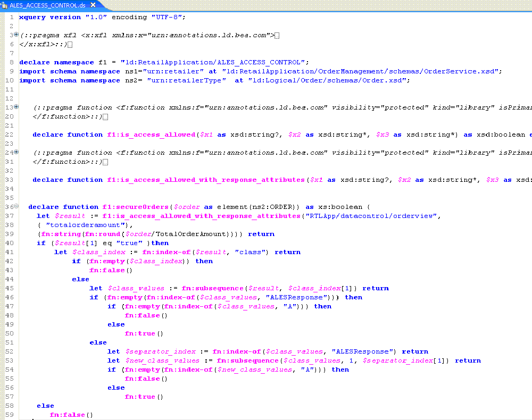Expand the folded pragma at line 3
The image size is (532, 420).
coord(16,35)
